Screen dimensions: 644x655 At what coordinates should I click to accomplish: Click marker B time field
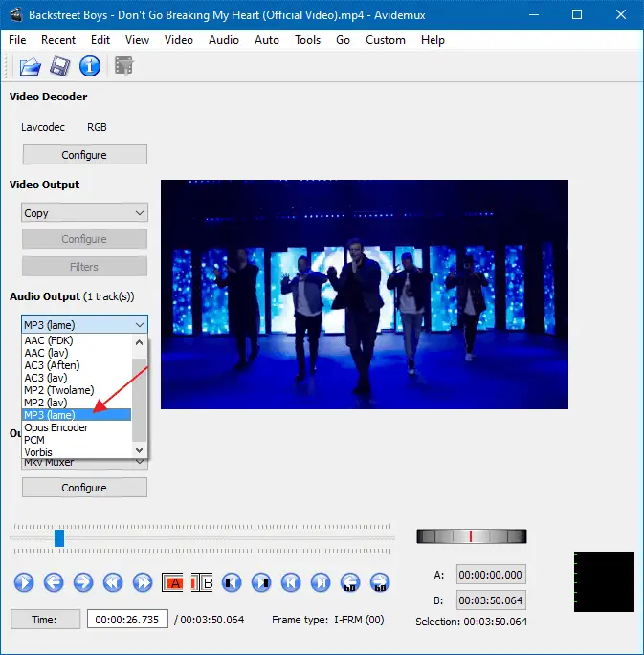pos(491,600)
